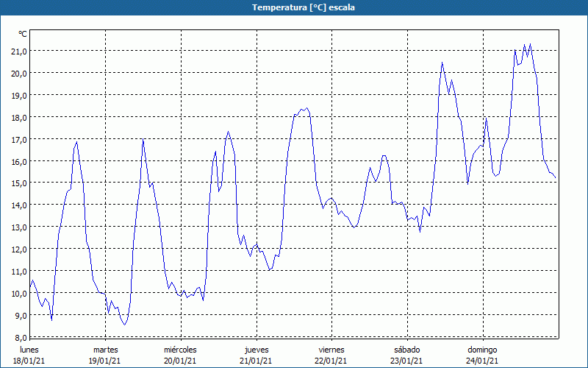This screenshot has width=588, height=368.
Task: Click the '18,0' y-axis label
Action: [x=19, y=117]
